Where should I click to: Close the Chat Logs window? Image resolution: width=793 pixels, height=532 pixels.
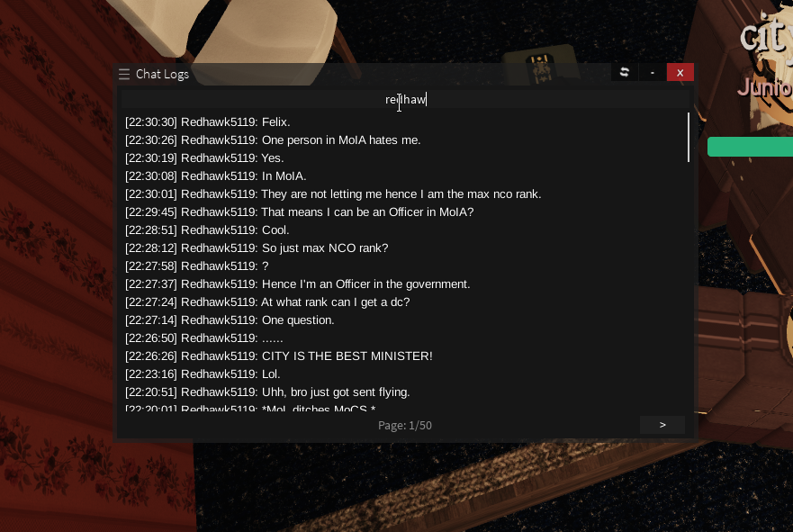click(680, 72)
